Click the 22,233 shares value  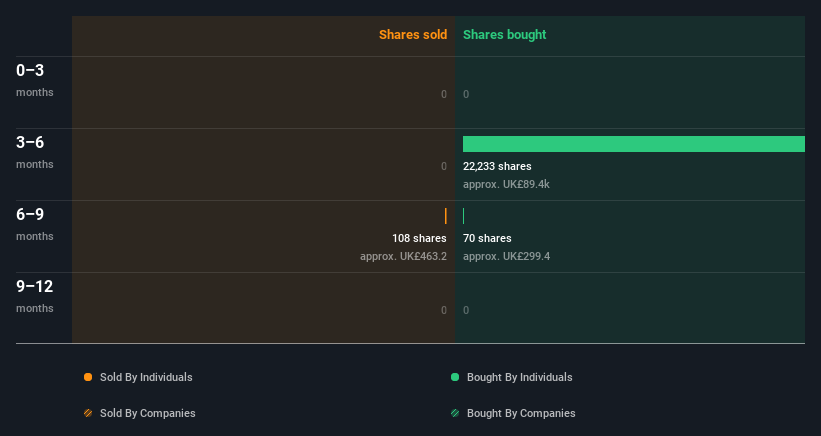click(497, 166)
